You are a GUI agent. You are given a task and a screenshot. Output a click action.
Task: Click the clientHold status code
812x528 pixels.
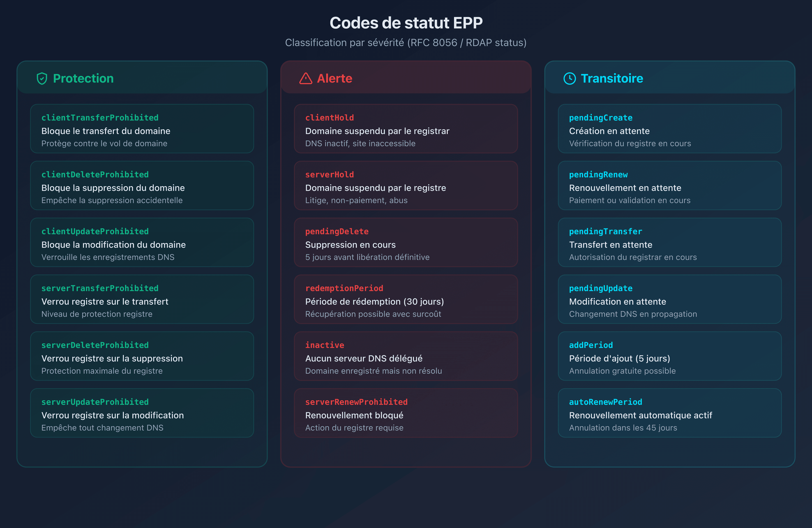(x=330, y=118)
